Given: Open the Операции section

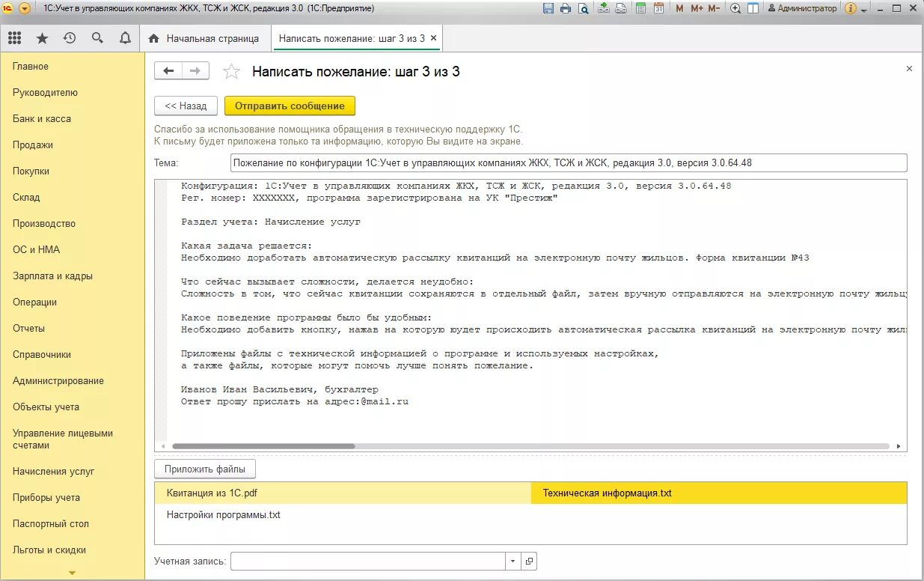Looking at the screenshot, I should click(34, 302).
